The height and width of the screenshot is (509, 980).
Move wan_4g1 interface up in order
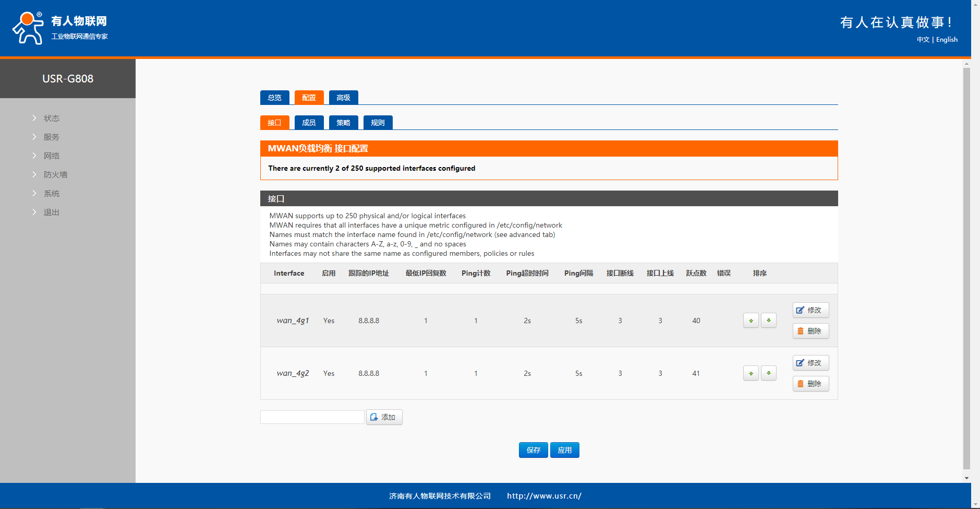[751, 321]
